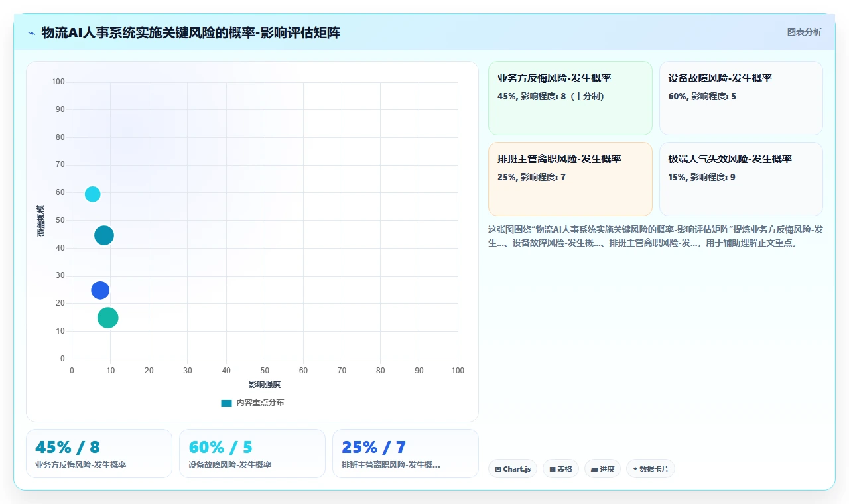
Task: Open the 排班主管离职风险-发生概率 info card
Action: point(570,179)
